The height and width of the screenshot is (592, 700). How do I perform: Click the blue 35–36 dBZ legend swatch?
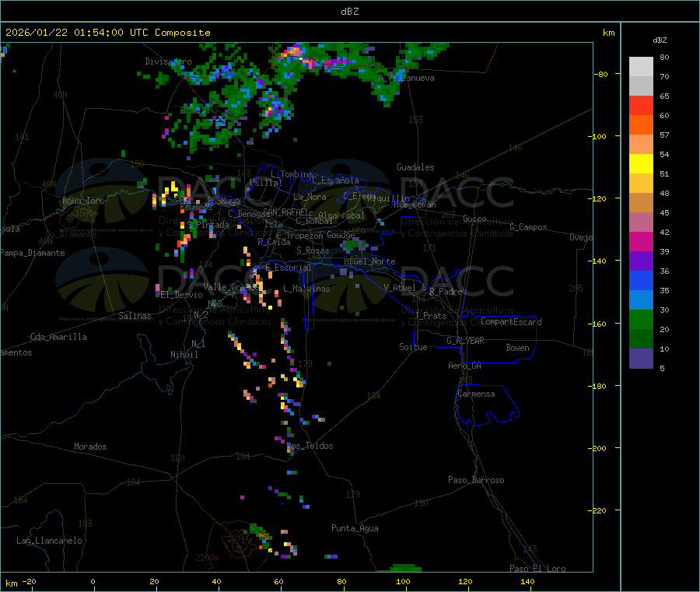[x=641, y=280]
